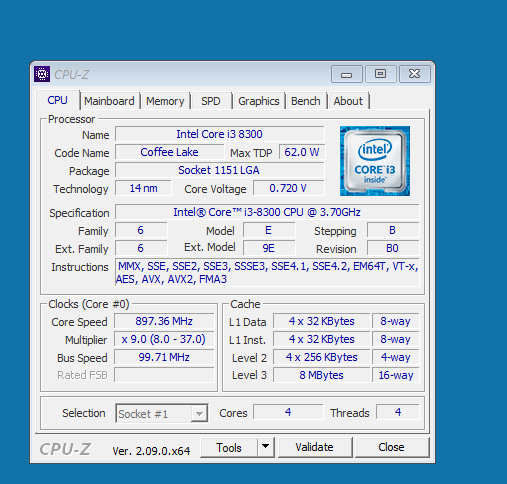Click the processor Name field
This screenshot has width=507, height=484.
pos(219,134)
